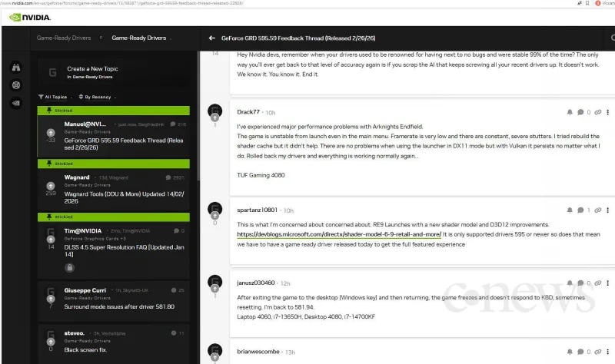615x364 pixels.
Task: Upvote the janusz030460 post
Action: click(x=215, y=289)
